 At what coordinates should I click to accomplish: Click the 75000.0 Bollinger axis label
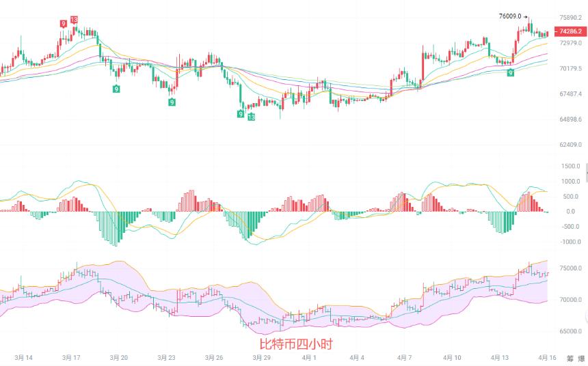[x=570, y=268]
